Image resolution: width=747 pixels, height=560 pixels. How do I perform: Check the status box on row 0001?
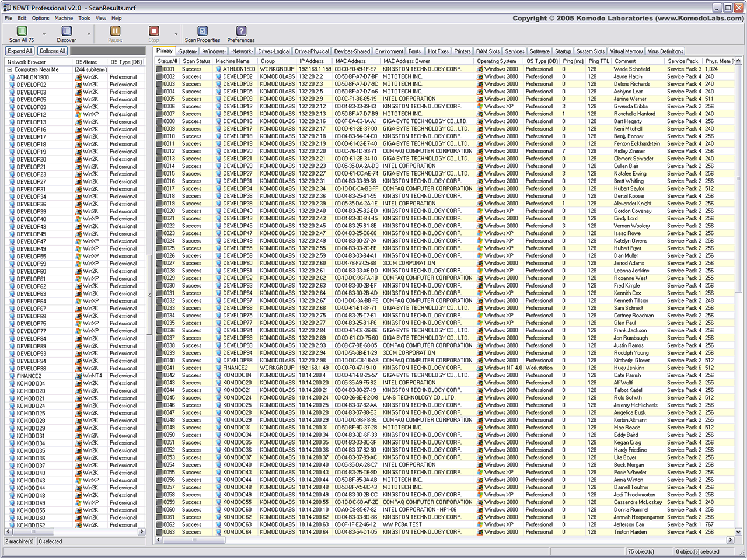159,69
